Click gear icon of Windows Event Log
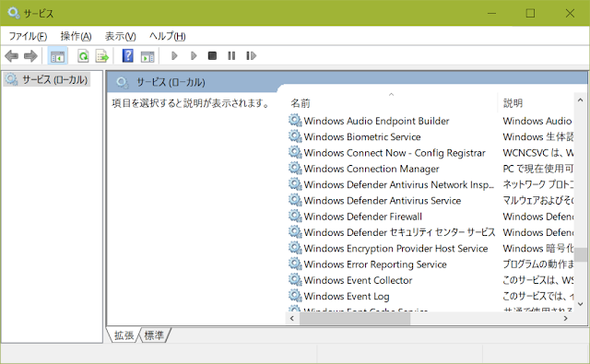Image resolution: width=590 pixels, height=364 pixels. tap(295, 296)
